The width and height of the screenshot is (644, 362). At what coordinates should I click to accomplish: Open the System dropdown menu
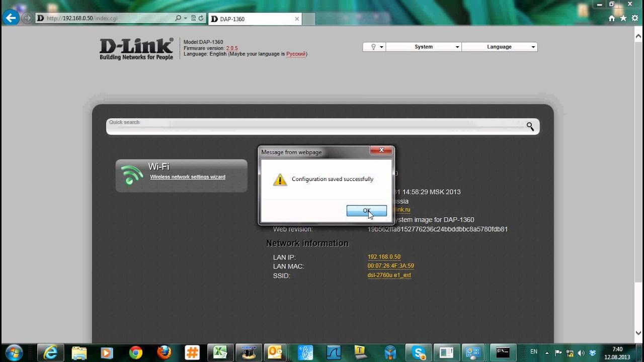pyautogui.click(x=424, y=47)
